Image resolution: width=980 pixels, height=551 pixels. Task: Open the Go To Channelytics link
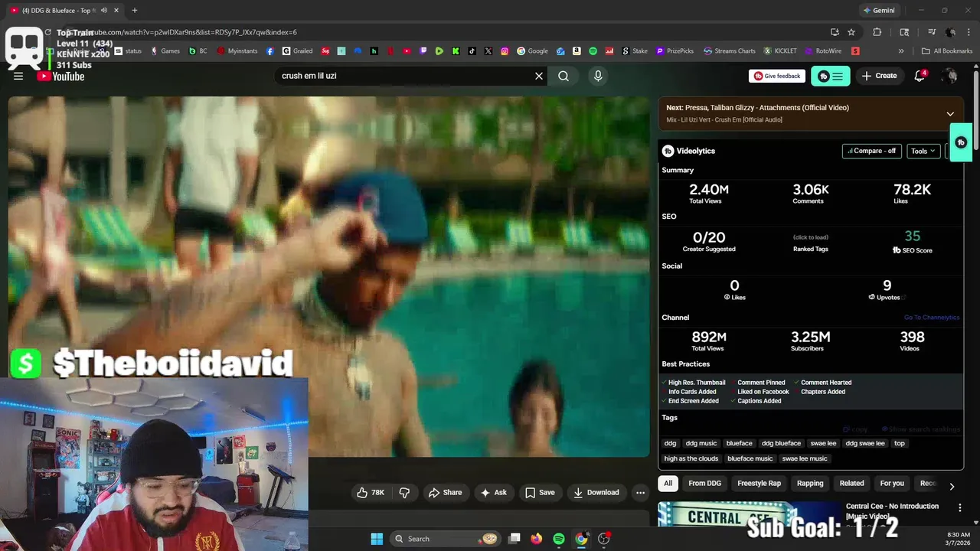[931, 318]
